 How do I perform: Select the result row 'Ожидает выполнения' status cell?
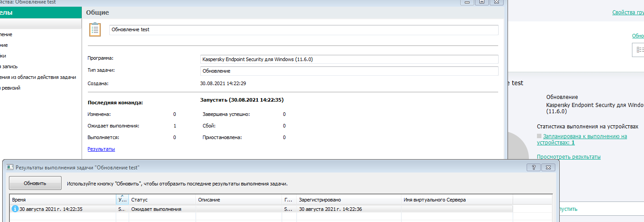[x=162, y=209]
